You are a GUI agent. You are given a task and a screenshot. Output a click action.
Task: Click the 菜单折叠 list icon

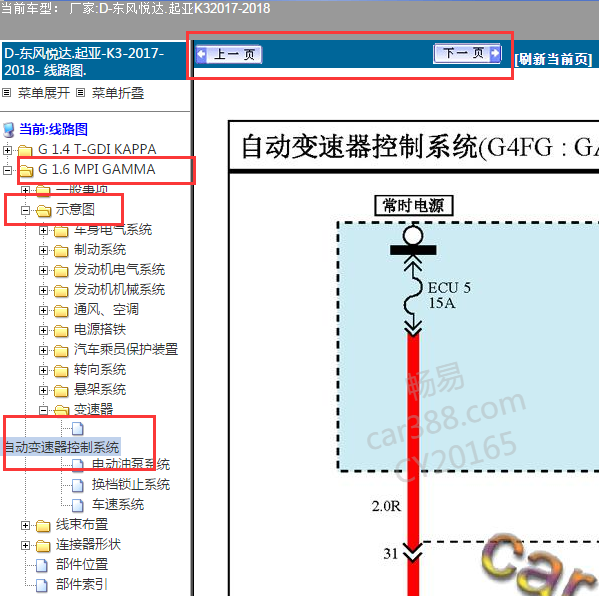(x=80, y=92)
